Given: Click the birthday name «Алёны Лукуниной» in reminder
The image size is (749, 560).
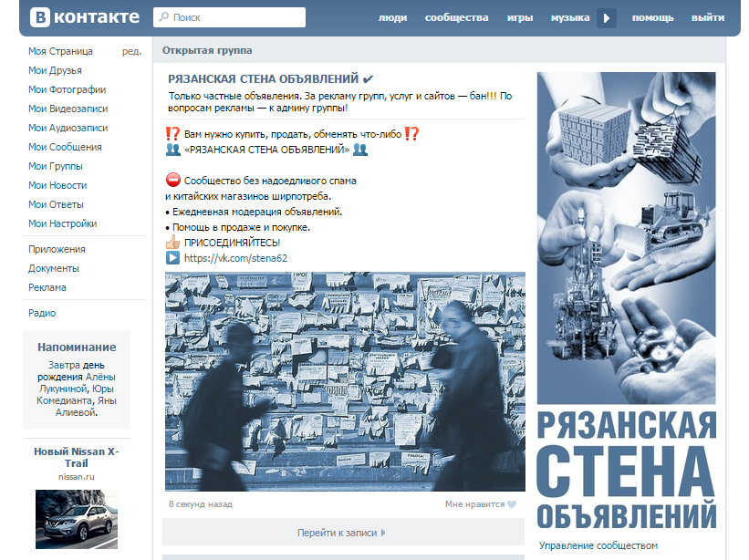Looking at the screenshot, I should click(77, 382).
